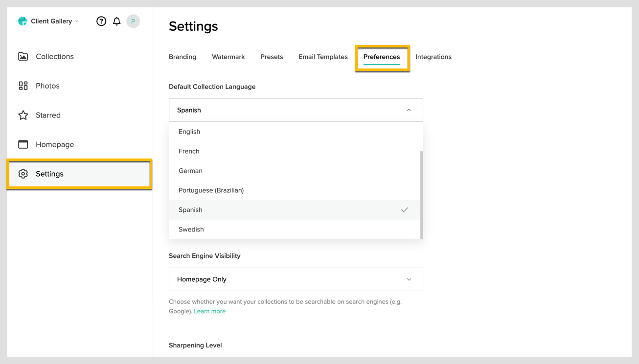Open the Search Engine Visibility dropdown

[x=296, y=279]
